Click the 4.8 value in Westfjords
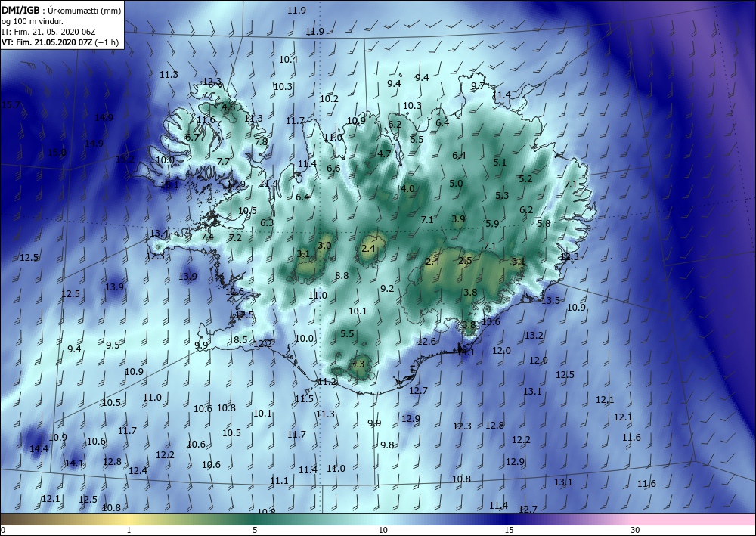Viewport: 756px width, 536px height. (x=228, y=107)
